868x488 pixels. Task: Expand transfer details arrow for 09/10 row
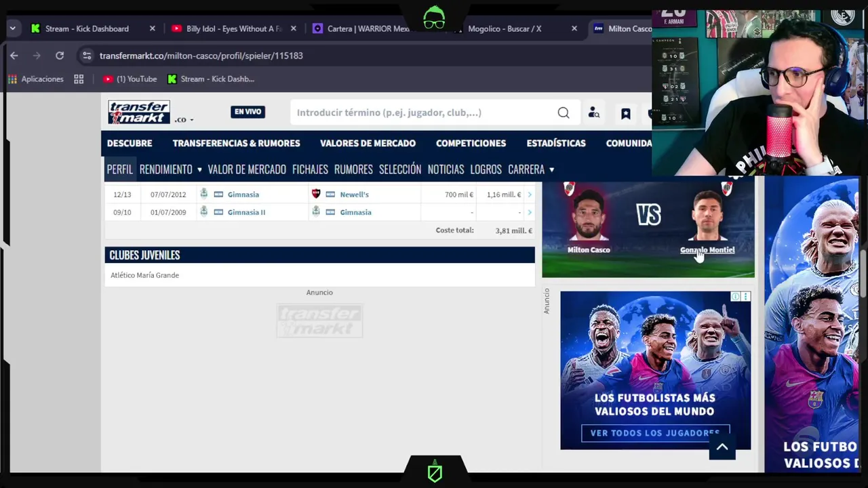(530, 212)
